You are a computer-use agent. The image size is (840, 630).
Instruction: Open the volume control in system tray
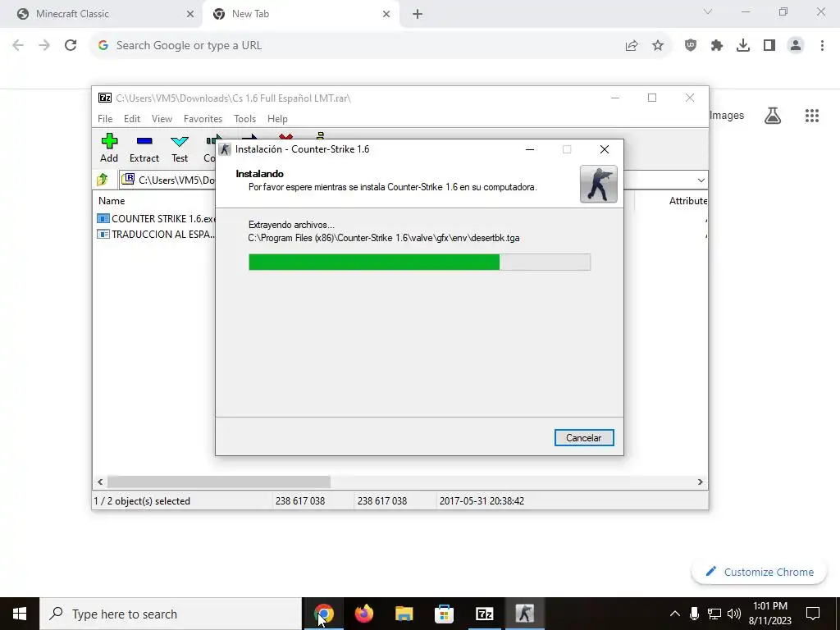point(734,614)
